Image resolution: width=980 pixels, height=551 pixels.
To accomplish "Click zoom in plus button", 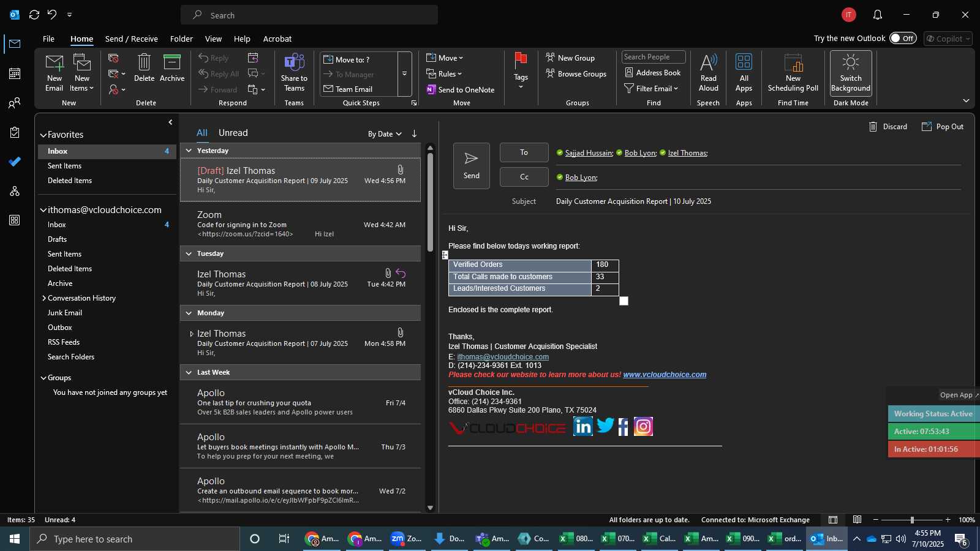I will click(948, 520).
